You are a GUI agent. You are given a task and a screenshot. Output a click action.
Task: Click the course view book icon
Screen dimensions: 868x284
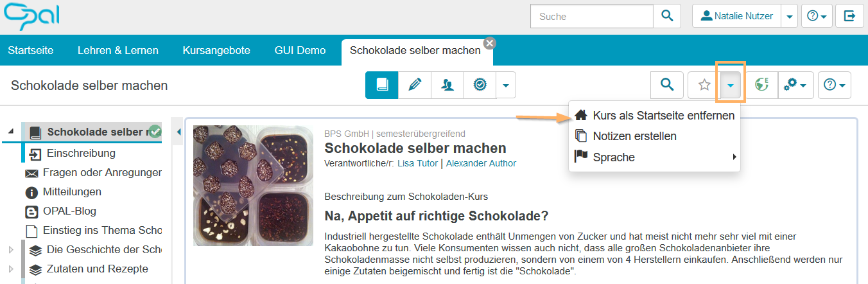(x=382, y=85)
